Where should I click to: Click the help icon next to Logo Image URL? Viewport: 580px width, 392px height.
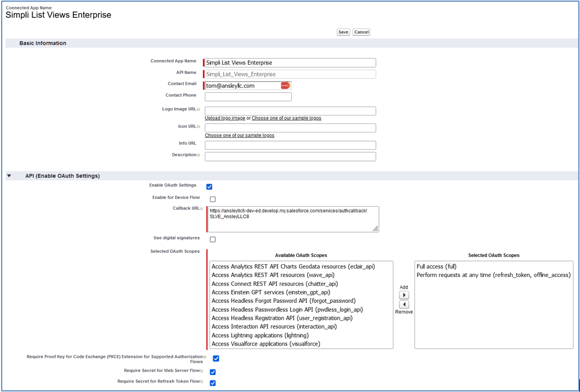point(198,109)
